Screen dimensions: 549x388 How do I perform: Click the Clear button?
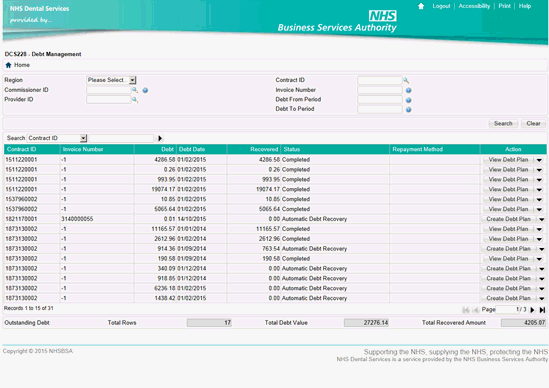click(533, 124)
